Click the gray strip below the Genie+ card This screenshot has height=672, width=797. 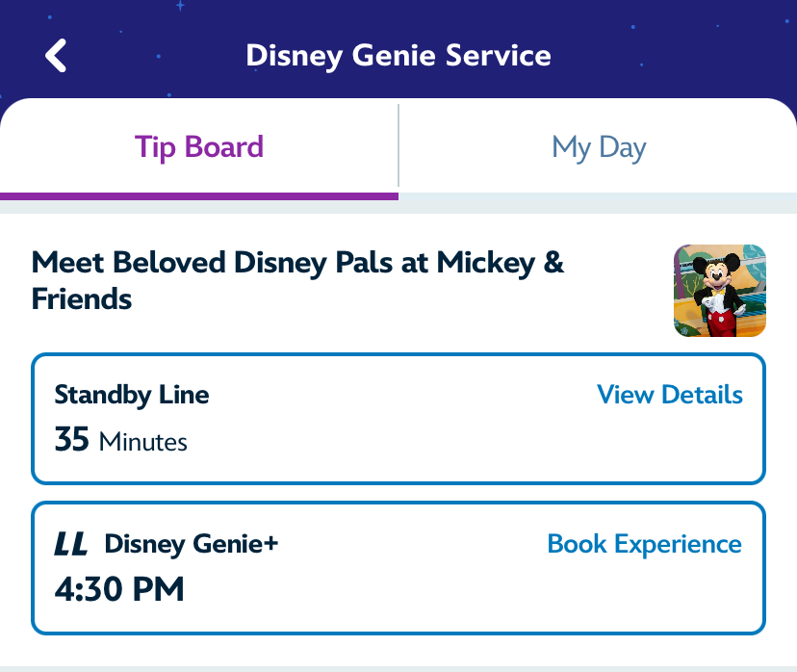[398, 666]
